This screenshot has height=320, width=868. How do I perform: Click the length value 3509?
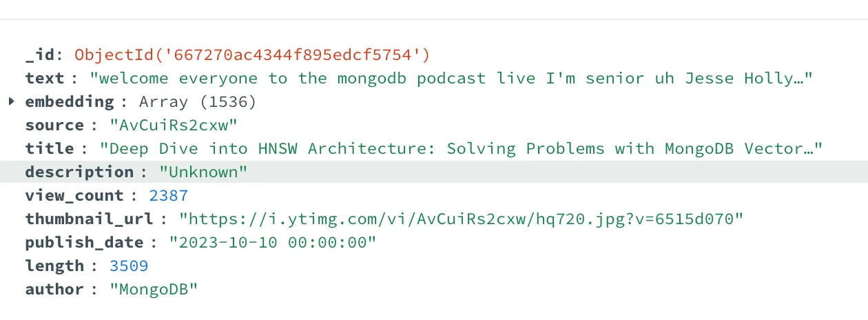click(x=129, y=266)
